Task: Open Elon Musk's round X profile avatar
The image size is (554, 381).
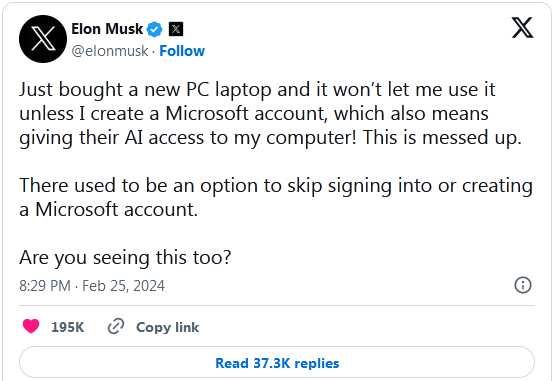Action: [43, 39]
